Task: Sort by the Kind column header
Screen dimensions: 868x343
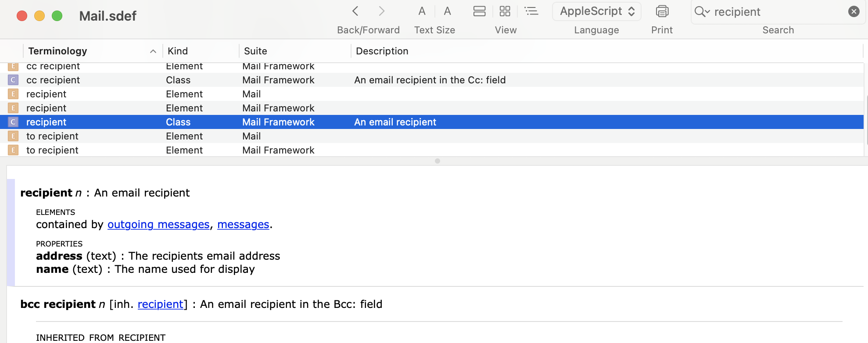Action: tap(178, 51)
